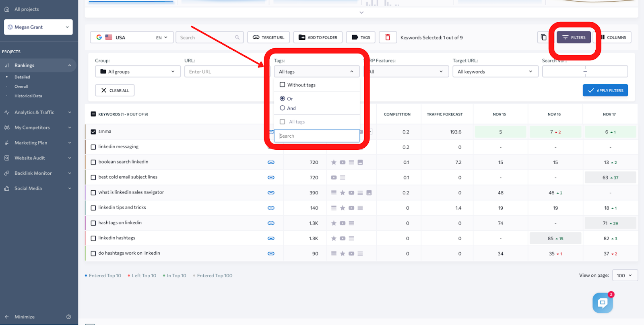The height and width of the screenshot is (330, 644).
Task: Click image SERP icon in boolean search linkedin row
Action: click(360, 162)
